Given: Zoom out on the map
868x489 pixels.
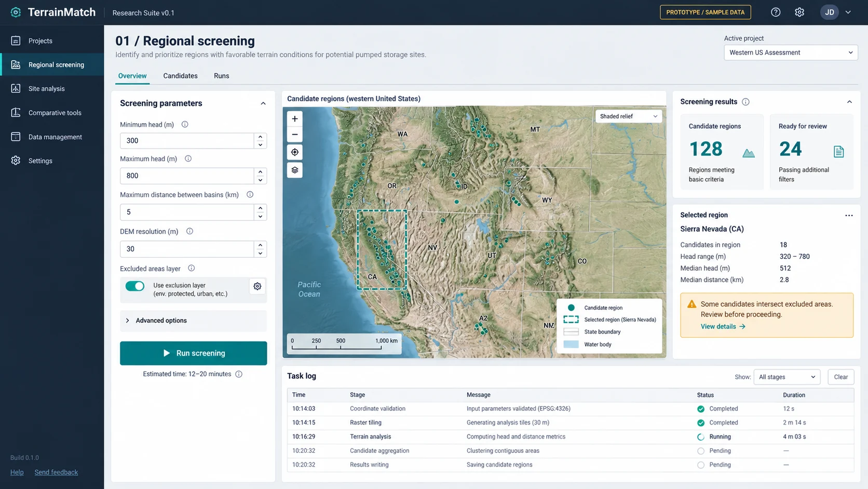Looking at the screenshot, I should pyautogui.click(x=295, y=135).
